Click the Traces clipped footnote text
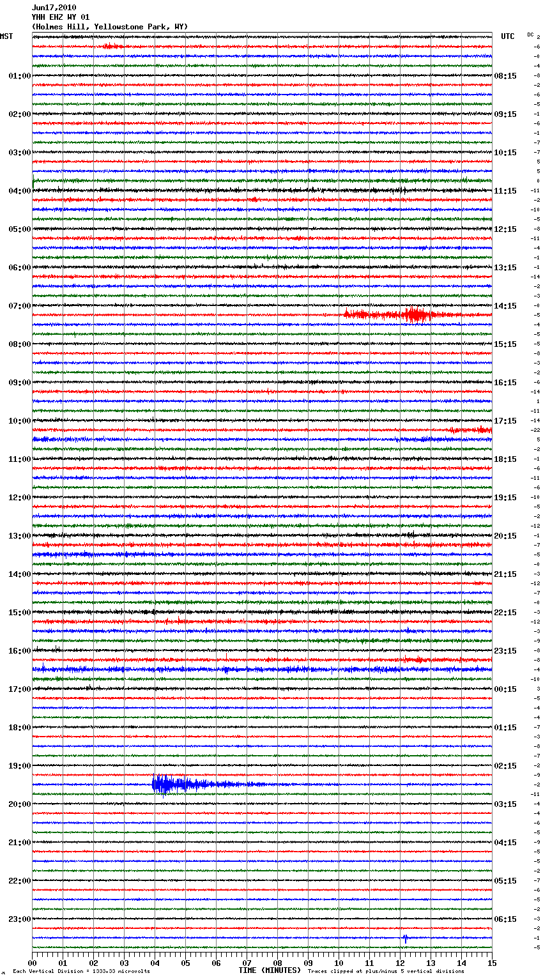543x980 pixels. tap(386, 971)
